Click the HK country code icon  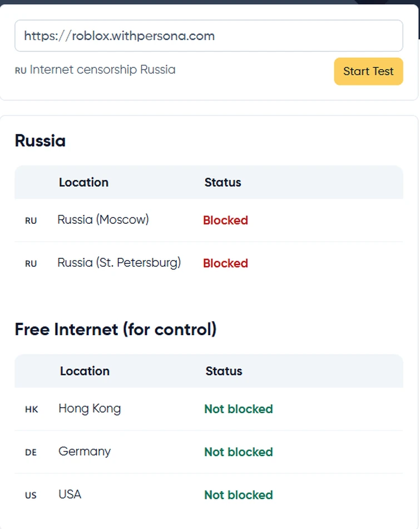point(32,410)
